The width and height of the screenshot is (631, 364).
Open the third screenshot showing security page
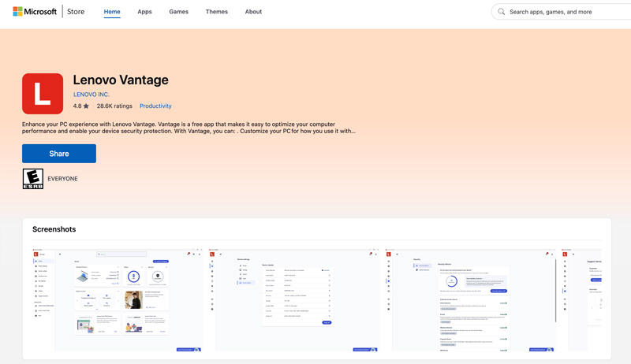[x=470, y=300]
